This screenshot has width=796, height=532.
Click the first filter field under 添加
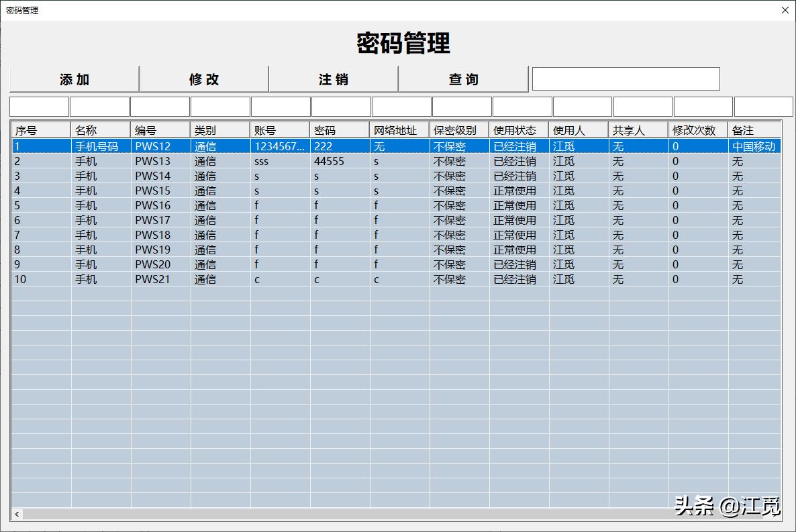click(39, 106)
